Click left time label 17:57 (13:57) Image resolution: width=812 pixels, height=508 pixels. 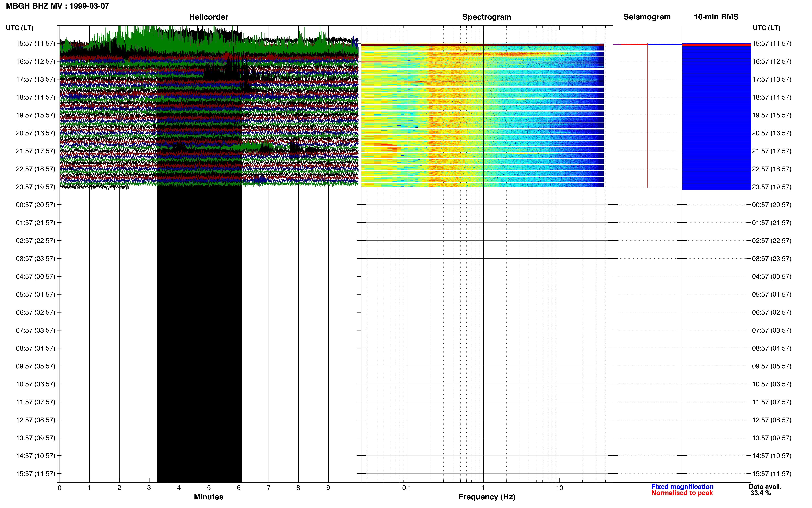35,79
